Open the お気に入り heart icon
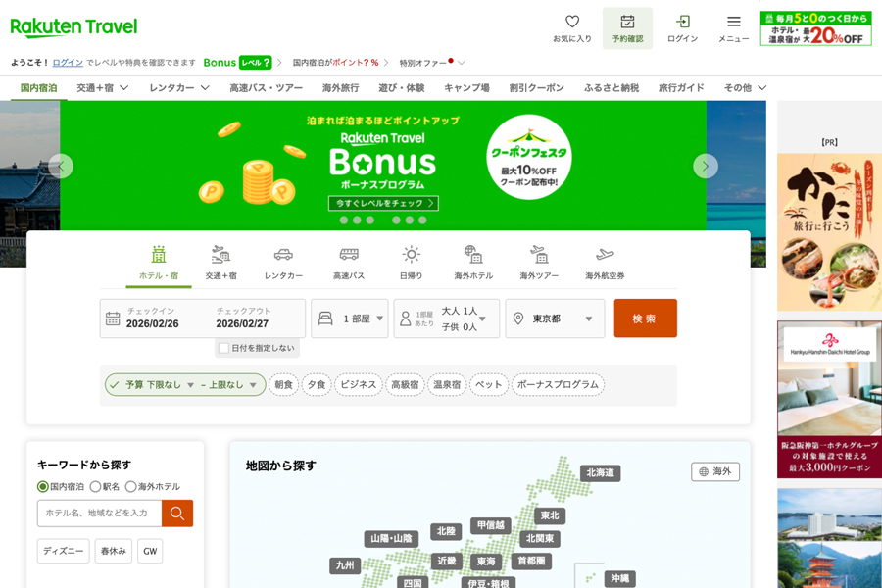 (x=572, y=22)
